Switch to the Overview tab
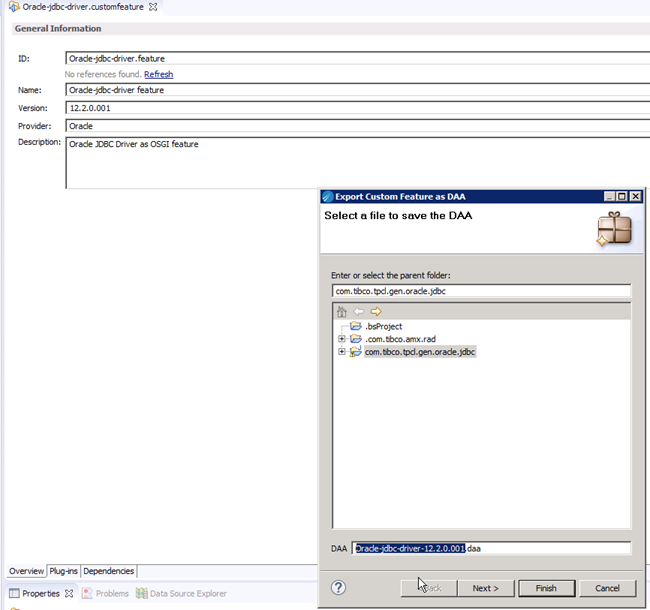 (27, 571)
